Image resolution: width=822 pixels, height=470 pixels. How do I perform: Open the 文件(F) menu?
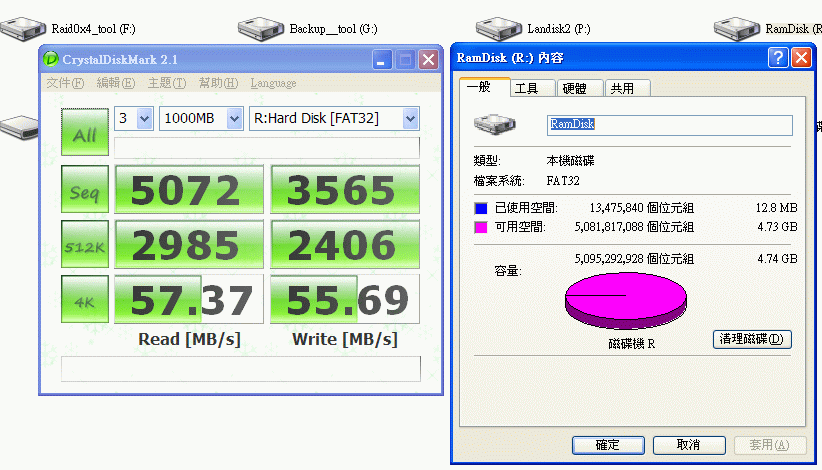point(65,83)
